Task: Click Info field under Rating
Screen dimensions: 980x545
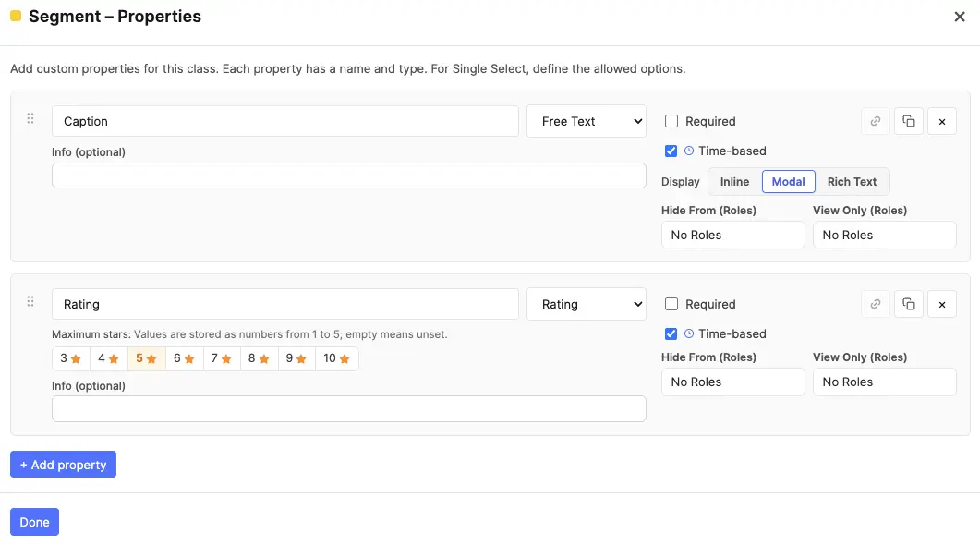Action: point(349,408)
